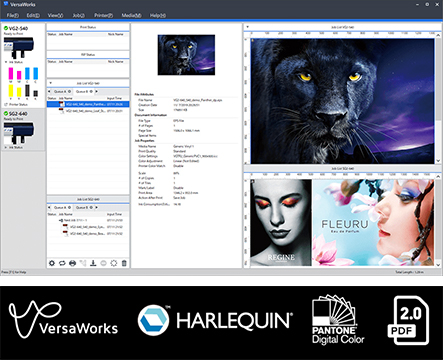Open Queue B settings gear for SG2-640
Screen dimensions: 443x360
tap(91, 207)
